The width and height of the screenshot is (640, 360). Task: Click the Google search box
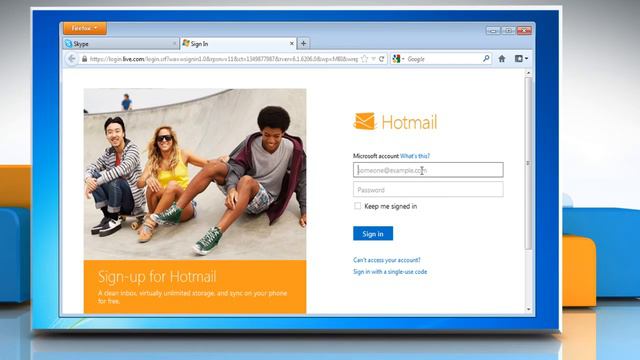click(443, 59)
